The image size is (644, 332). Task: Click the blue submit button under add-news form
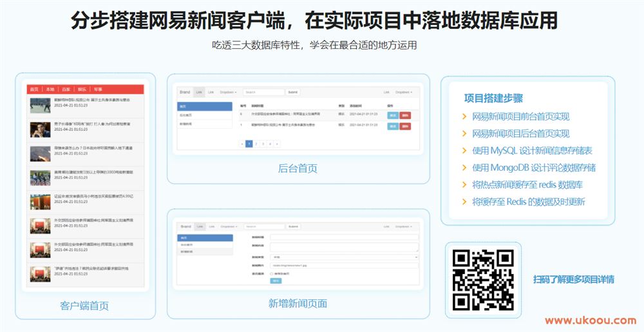pyautogui.click(x=276, y=280)
